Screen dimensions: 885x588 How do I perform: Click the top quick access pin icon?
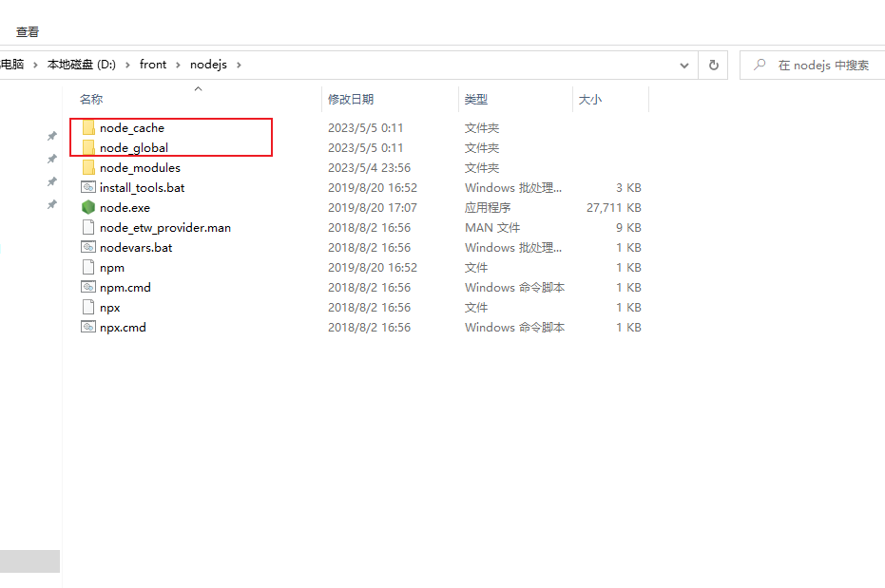click(52, 136)
